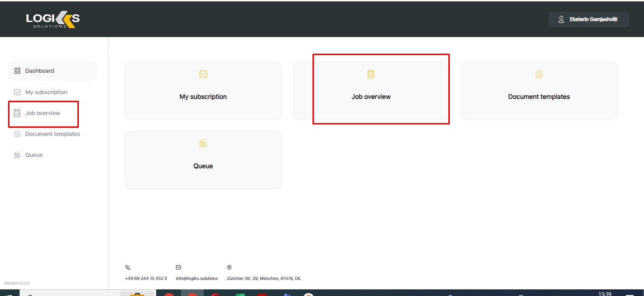Click the yellow checkmark icon on My subscription card
Screen dimensions: 644x296
(203, 74)
